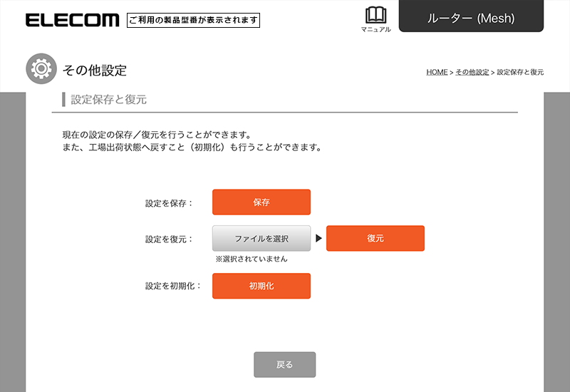570x392 pixels.
Task: Click the マニュアル text label
Action: [x=376, y=29]
